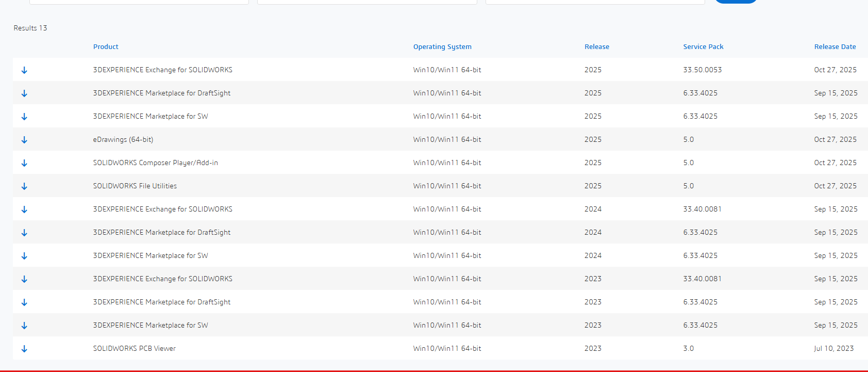Viewport: 868px width, 372px height.
Task: Download 3DEXPERIENCE Marketplace for DraftSight 2024
Action: click(24, 233)
